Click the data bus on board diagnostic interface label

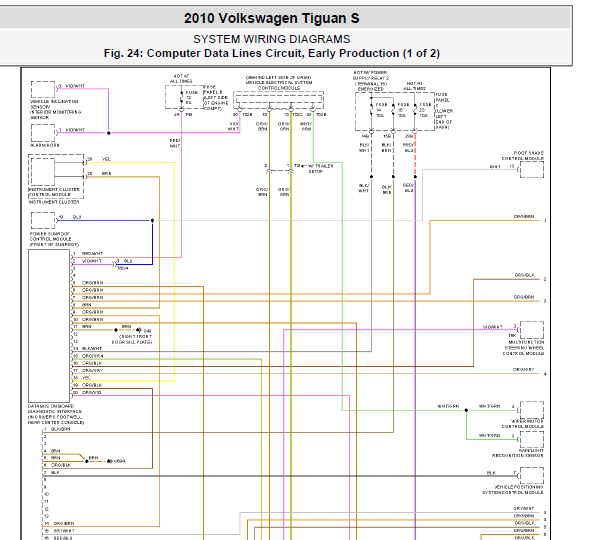pyautogui.click(x=56, y=415)
